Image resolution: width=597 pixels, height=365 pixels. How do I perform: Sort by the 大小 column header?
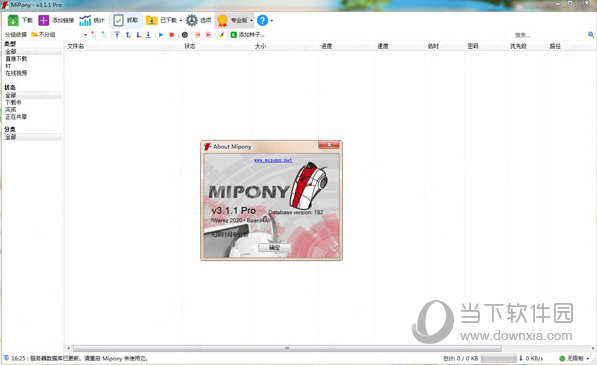[x=260, y=46]
